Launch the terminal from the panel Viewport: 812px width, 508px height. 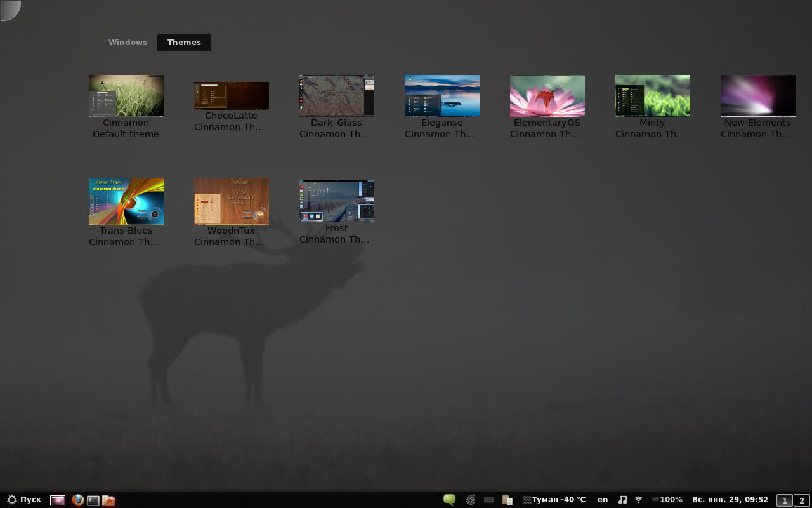click(93, 500)
